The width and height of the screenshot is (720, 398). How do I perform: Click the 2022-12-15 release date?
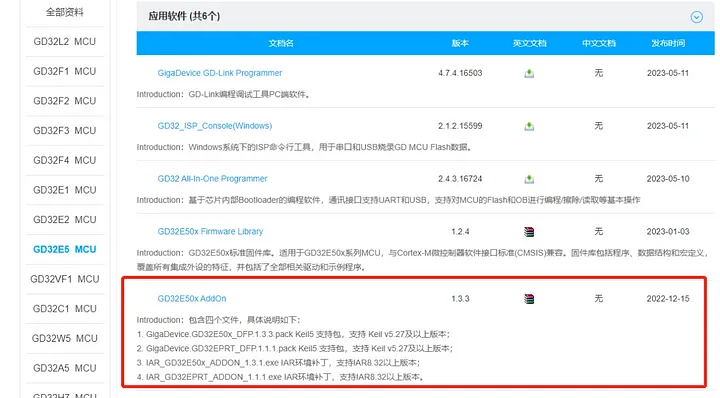click(668, 298)
